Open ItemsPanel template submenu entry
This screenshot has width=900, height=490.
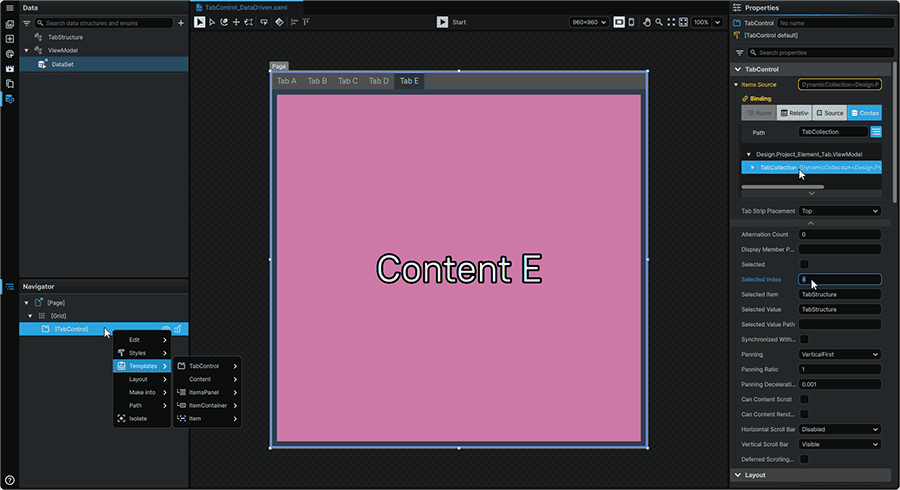(x=207, y=392)
